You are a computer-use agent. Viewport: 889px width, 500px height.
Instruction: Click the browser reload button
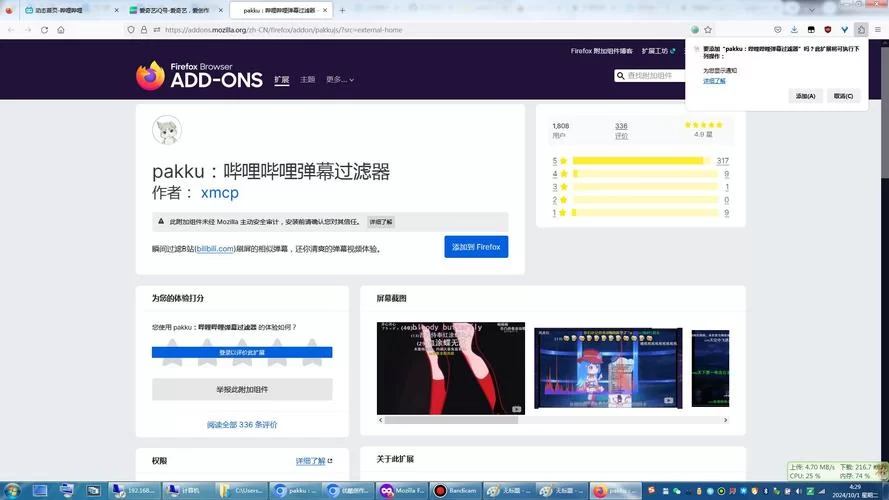44,29
